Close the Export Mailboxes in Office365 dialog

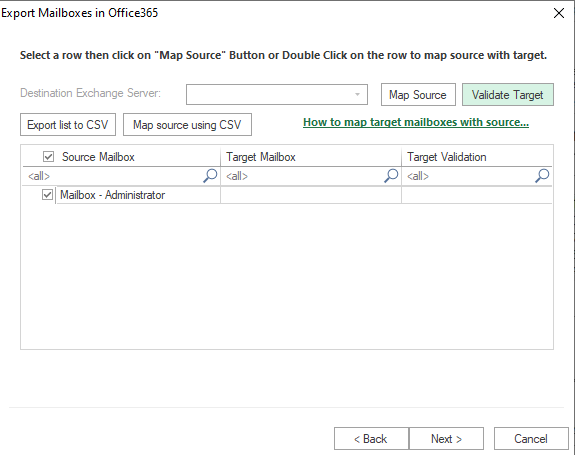[558, 13]
